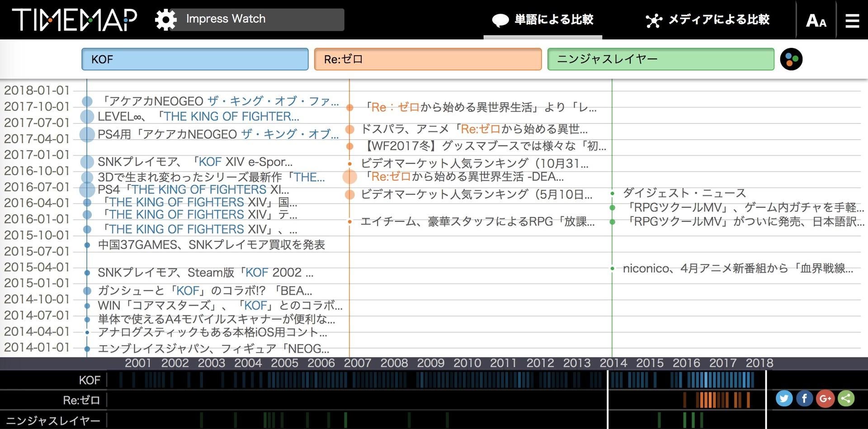This screenshot has width=868, height=429.
Task: Click the 2016-07-01 date label
Action: click(x=37, y=187)
